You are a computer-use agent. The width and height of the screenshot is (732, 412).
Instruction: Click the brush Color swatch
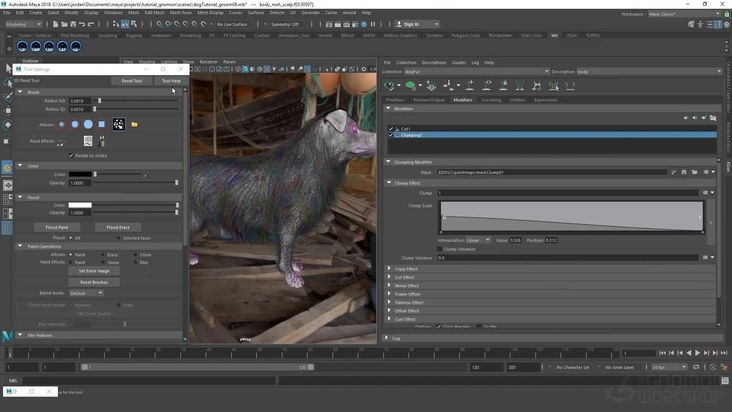coord(80,175)
